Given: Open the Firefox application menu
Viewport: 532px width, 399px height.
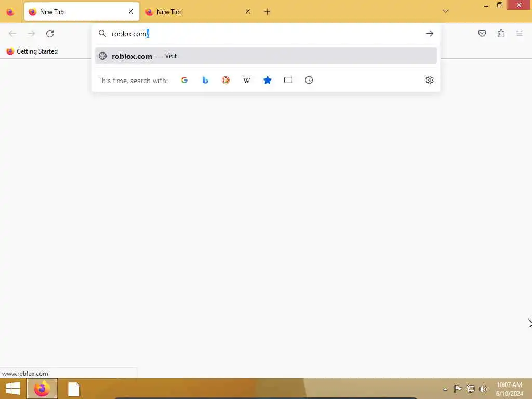Looking at the screenshot, I should point(520,33).
